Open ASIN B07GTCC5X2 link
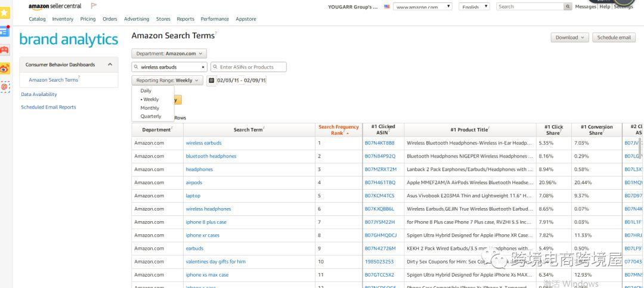This screenshot has height=288, width=644. coord(379,275)
